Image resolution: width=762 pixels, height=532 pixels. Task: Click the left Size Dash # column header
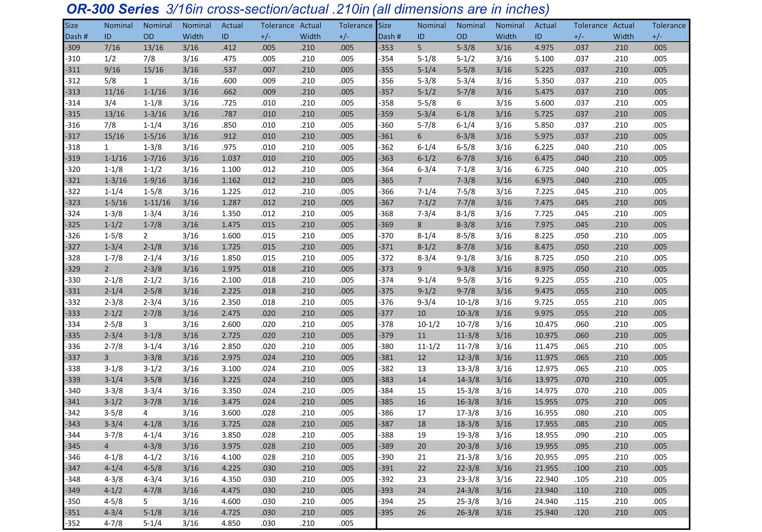[x=76, y=31]
